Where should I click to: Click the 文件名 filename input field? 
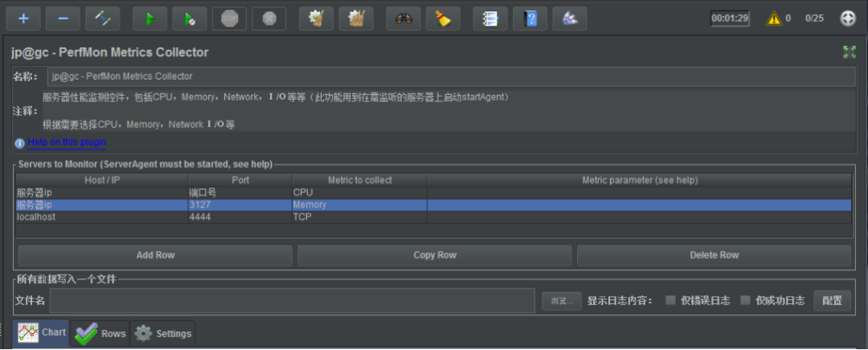coord(293,301)
